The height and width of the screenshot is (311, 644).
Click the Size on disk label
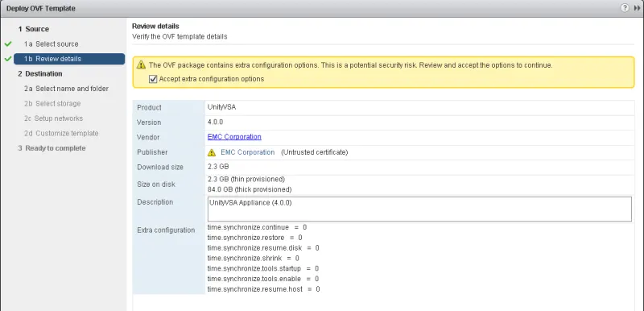[156, 185]
